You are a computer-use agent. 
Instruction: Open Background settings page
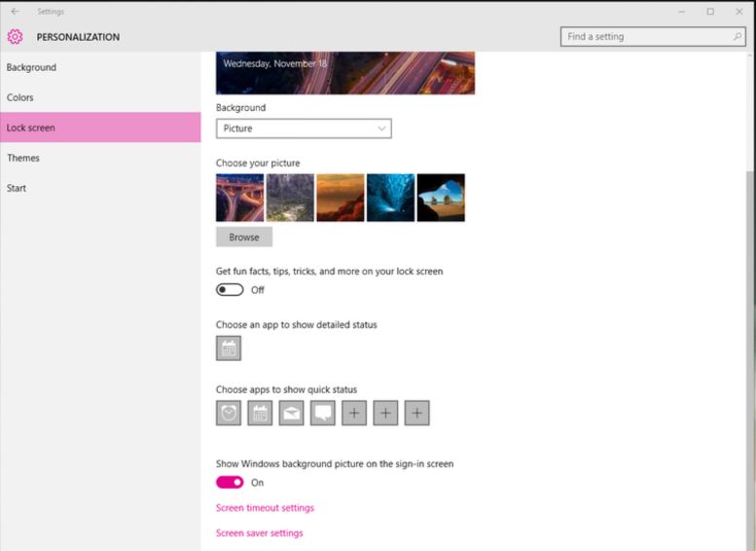coord(100,67)
